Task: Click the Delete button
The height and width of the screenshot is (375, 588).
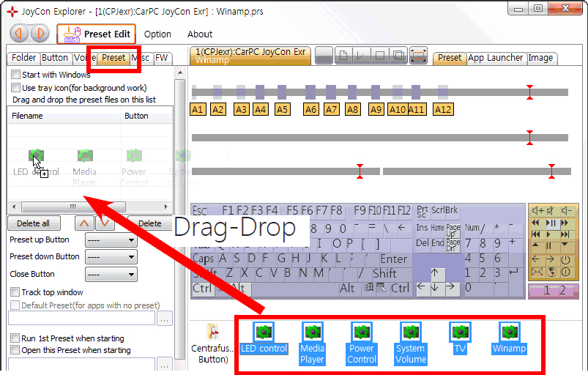Action: [x=150, y=223]
